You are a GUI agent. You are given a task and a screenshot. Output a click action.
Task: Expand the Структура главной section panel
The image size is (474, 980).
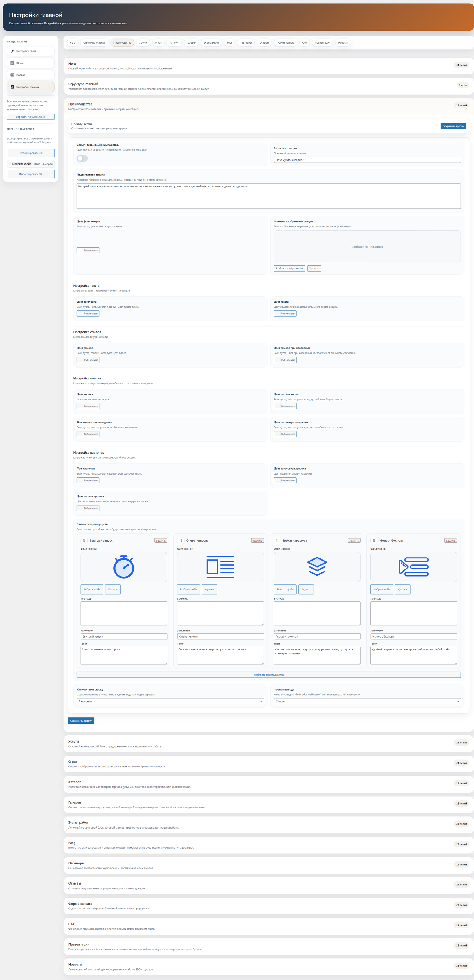click(x=268, y=86)
